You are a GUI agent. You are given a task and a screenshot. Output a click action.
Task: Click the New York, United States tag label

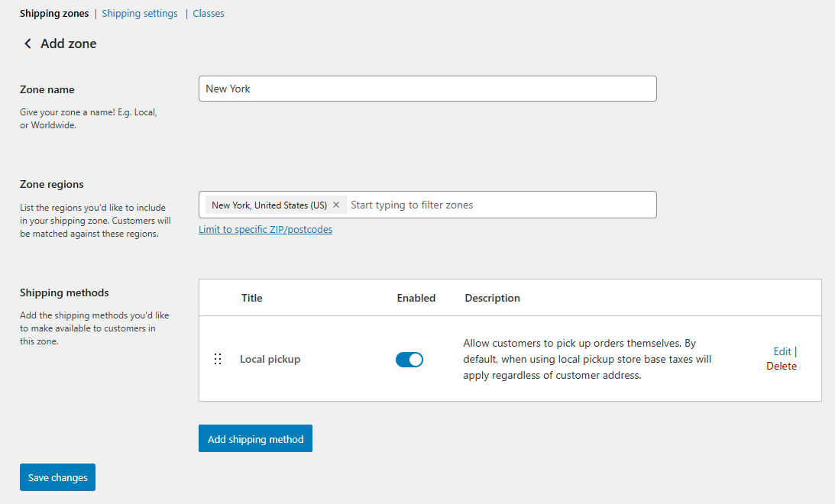click(x=269, y=205)
